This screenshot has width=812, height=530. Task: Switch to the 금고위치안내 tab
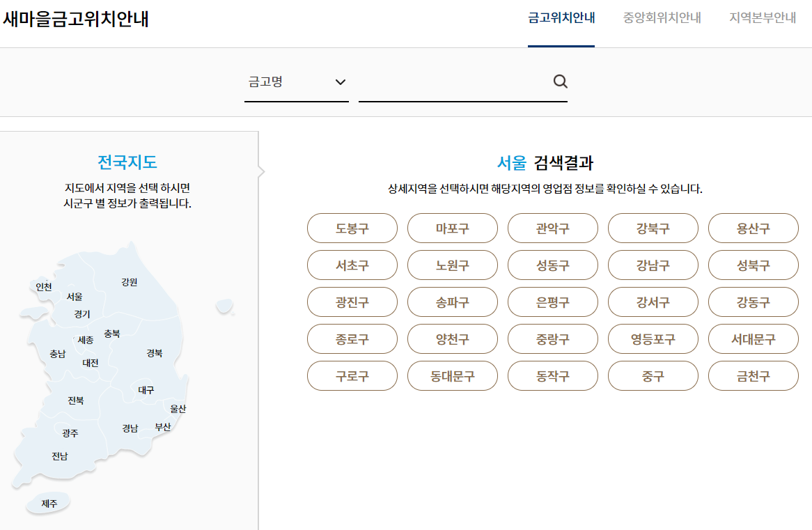561,18
